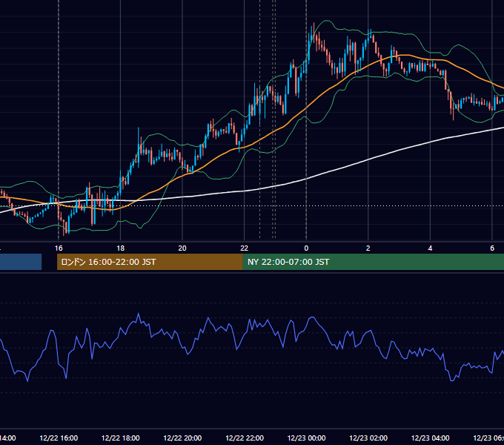
Task: Click the time axis label 4
Action: click(x=430, y=248)
